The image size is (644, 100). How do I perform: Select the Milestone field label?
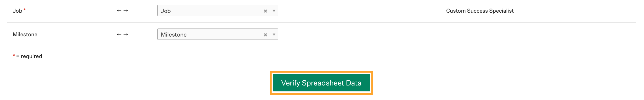[25, 34]
